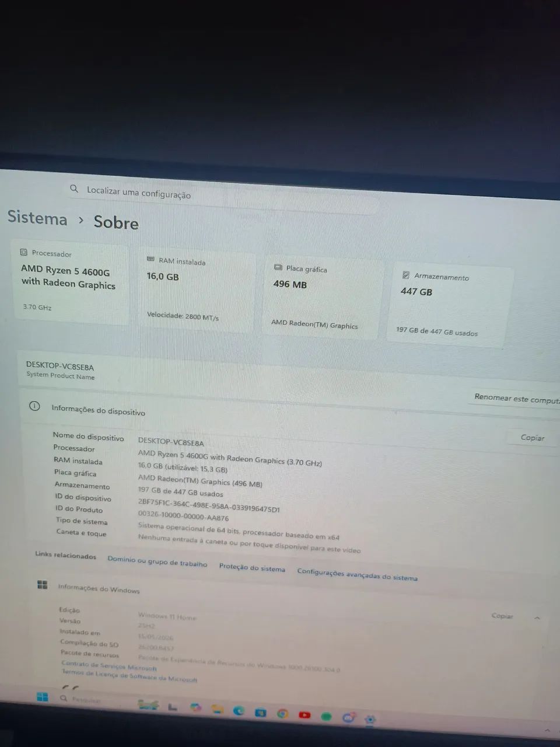Open the Copilot icon in the taskbar
The width and height of the screenshot is (560, 747).
point(196,707)
